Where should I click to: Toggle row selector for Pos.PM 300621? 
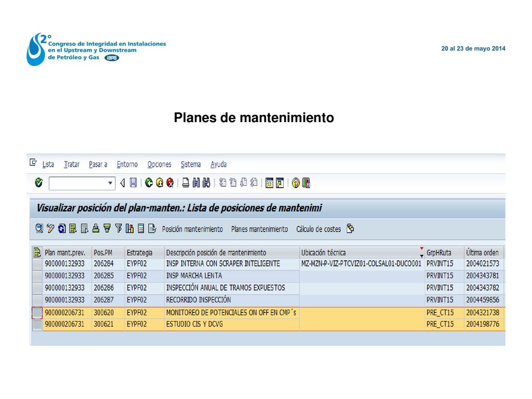37,325
